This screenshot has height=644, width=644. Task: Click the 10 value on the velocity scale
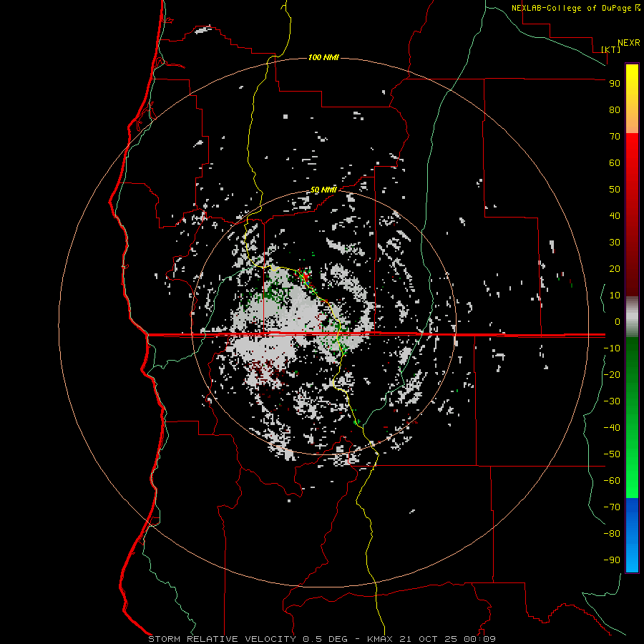(x=615, y=296)
